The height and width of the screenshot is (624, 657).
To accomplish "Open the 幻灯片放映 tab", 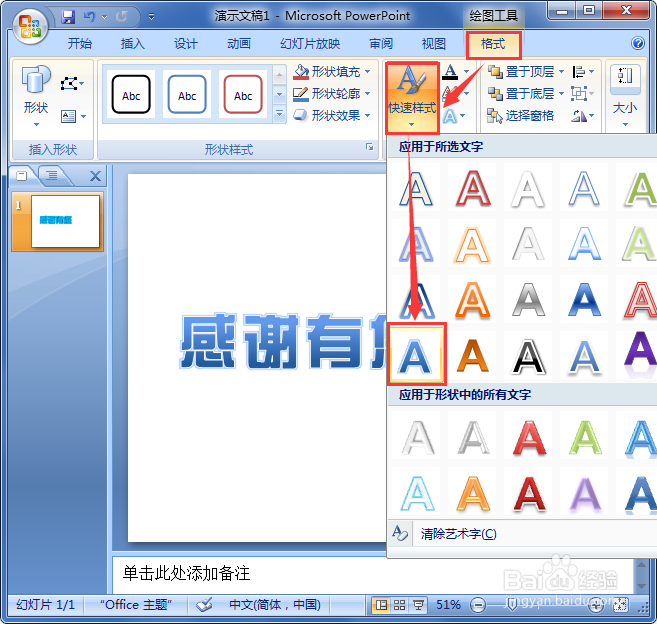I will tap(310, 44).
